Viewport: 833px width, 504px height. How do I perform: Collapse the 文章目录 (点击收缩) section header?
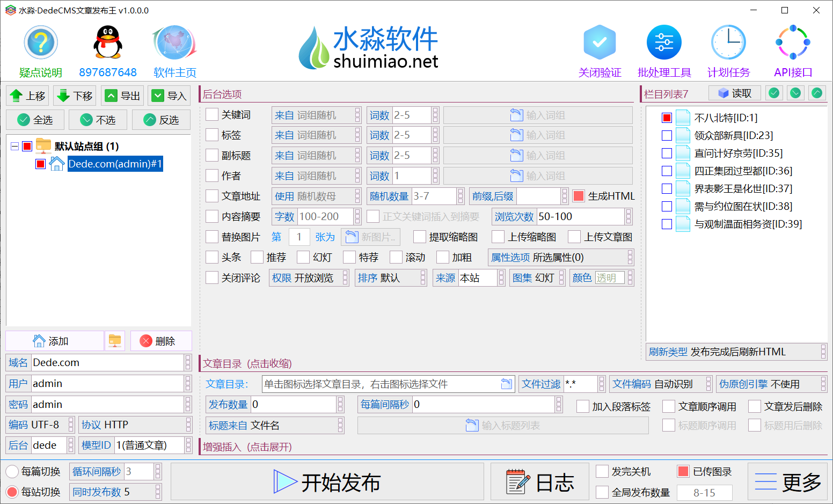click(x=247, y=363)
